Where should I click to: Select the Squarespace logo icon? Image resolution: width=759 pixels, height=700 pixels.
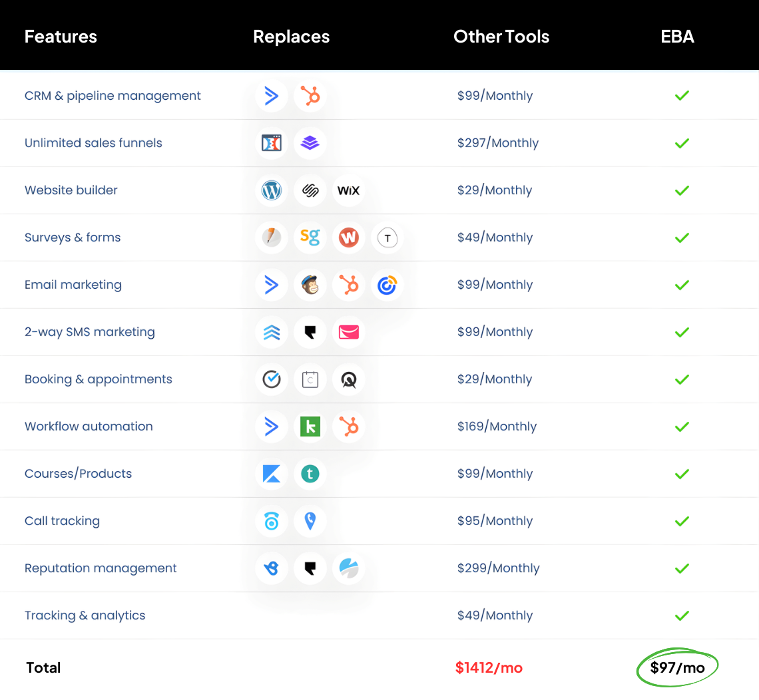tap(310, 190)
